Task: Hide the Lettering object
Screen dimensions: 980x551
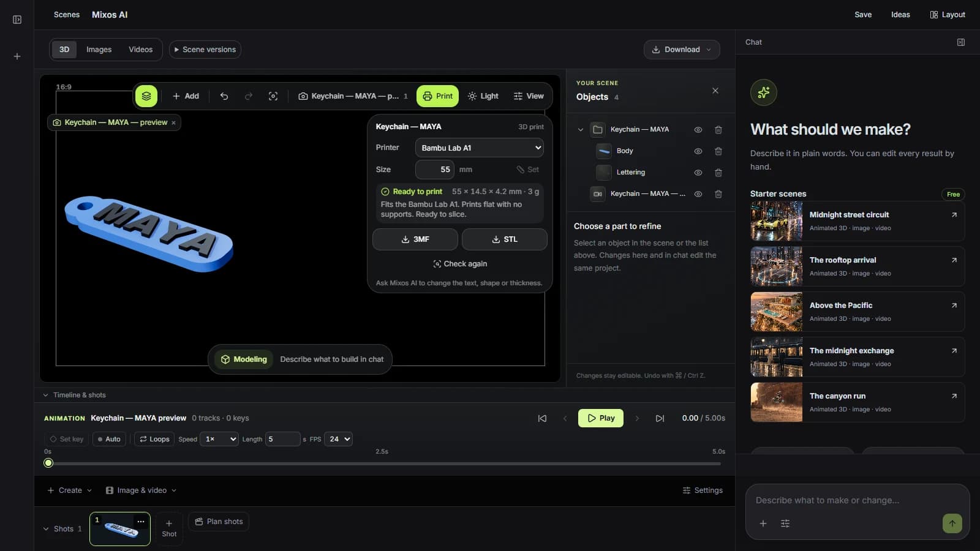Action: (698, 173)
